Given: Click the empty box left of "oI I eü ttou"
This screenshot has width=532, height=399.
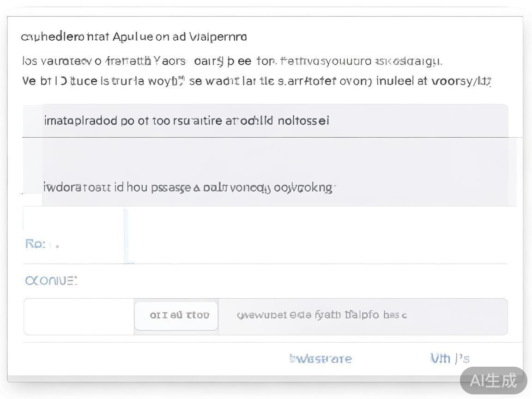Looking at the screenshot, I should click(79, 317).
